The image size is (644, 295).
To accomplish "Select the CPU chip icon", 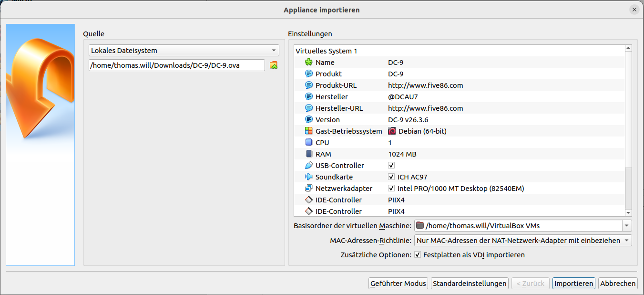I will click(309, 143).
